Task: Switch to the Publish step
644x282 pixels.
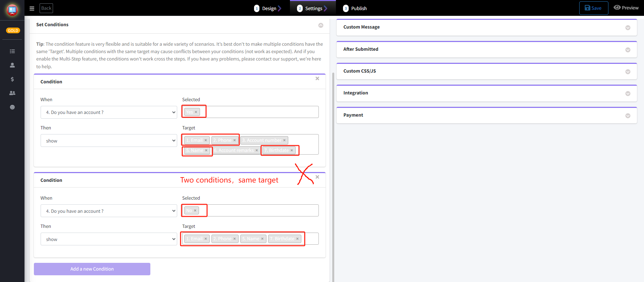Action: (x=355, y=8)
